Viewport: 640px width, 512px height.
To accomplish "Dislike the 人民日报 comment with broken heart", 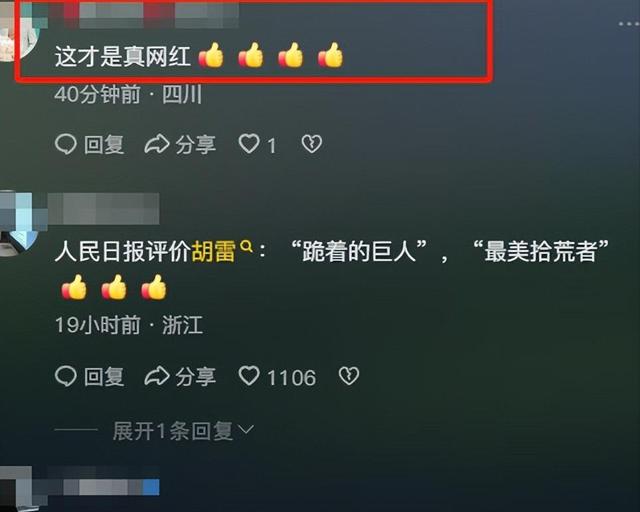I will point(349,376).
